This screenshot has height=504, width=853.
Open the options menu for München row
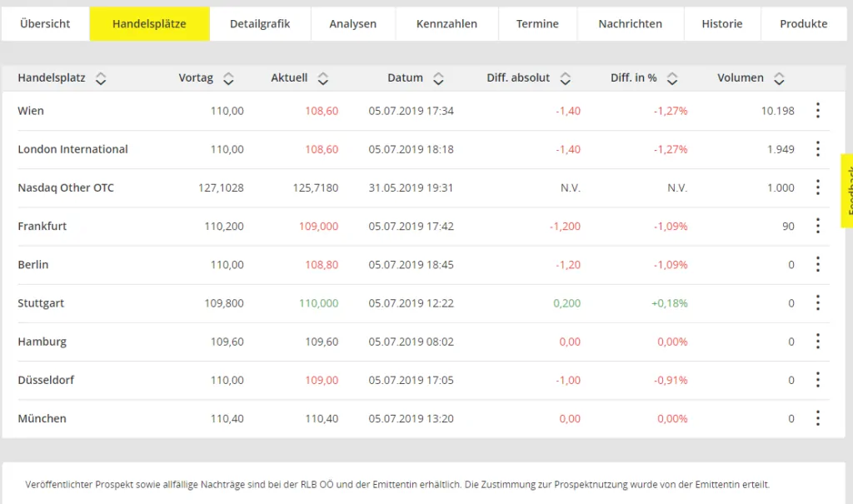pyautogui.click(x=818, y=418)
